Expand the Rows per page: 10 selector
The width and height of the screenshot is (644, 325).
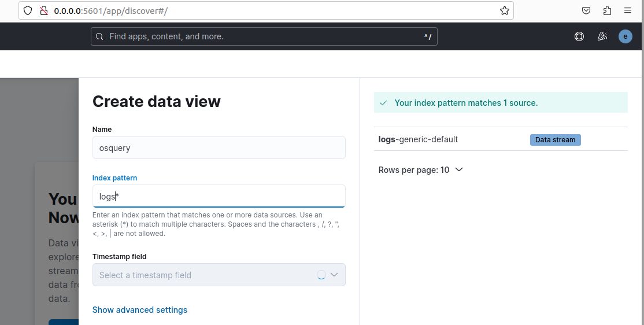point(421,169)
